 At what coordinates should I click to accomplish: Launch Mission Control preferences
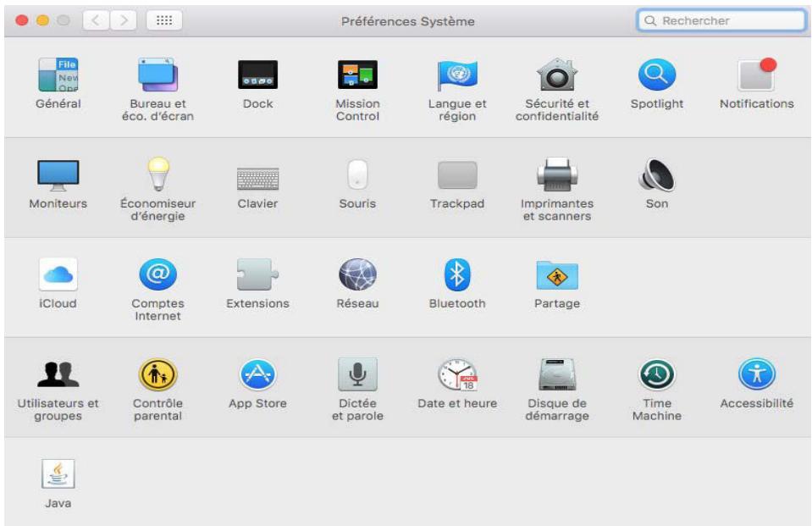[357, 76]
